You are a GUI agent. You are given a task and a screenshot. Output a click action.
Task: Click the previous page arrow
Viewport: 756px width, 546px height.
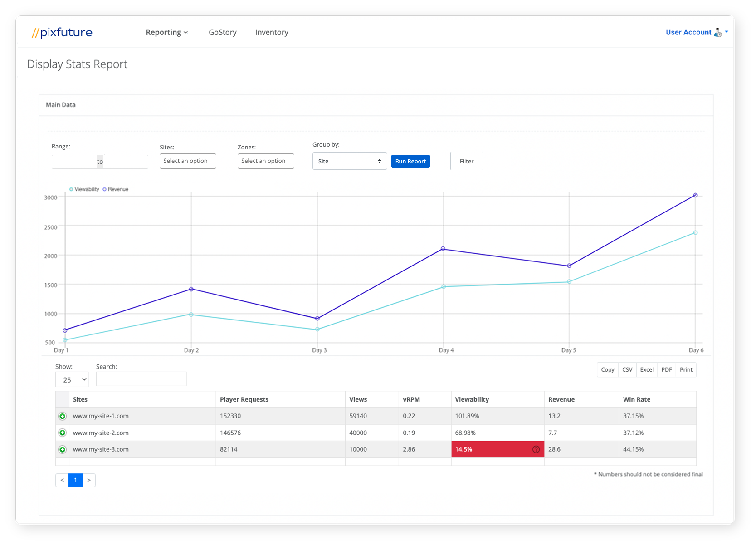(62, 480)
